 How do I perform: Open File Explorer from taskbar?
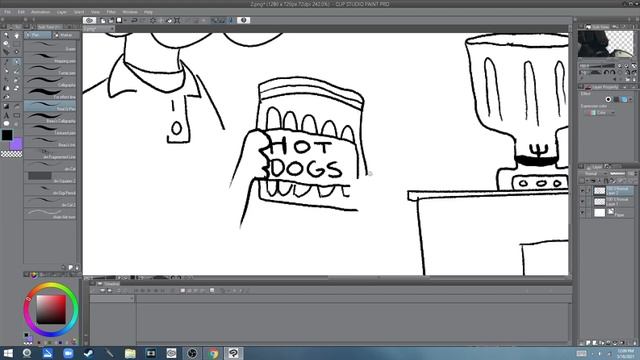tap(130, 353)
